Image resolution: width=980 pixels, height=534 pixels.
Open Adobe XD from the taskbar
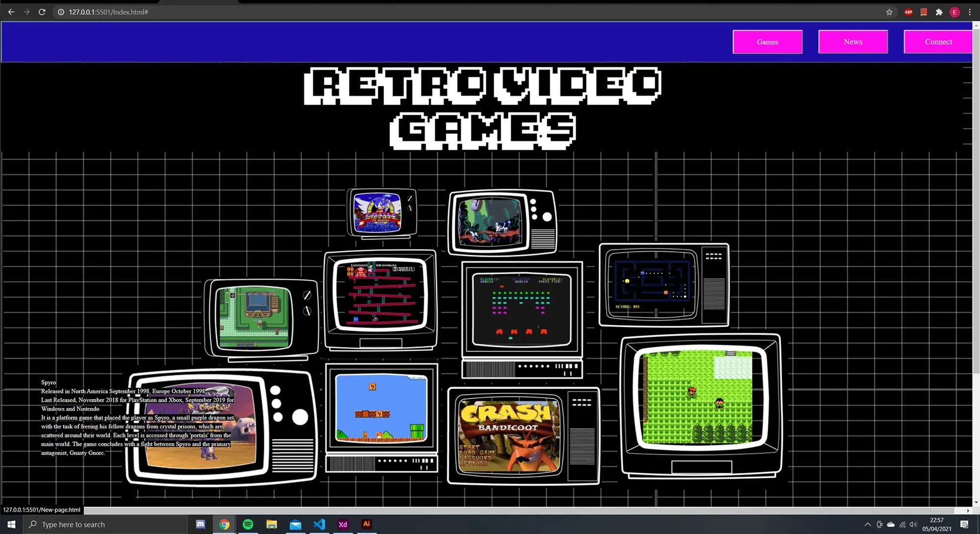[343, 524]
